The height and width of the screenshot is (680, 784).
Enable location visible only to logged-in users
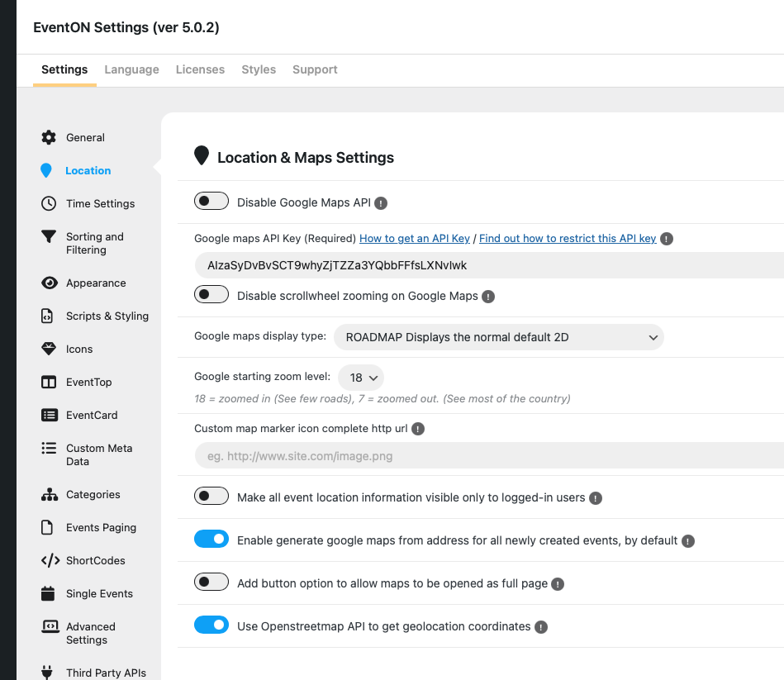[x=211, y=497]
